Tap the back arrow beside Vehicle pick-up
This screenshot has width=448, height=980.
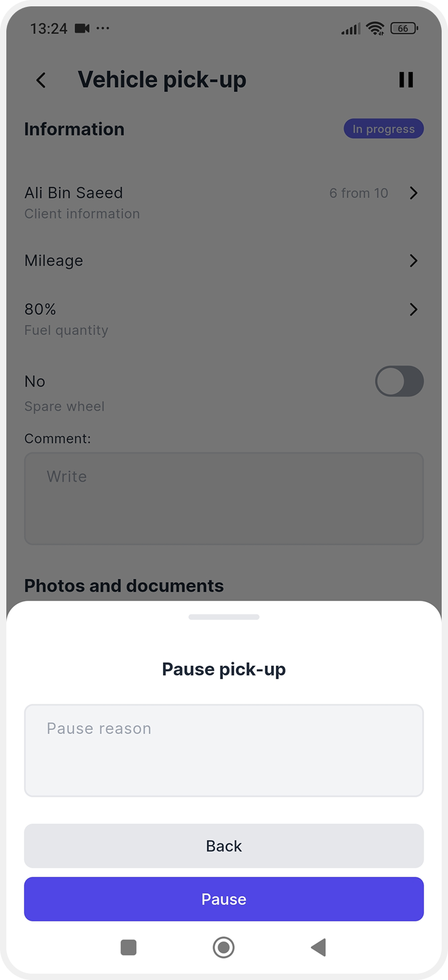[x=41, y=80]
